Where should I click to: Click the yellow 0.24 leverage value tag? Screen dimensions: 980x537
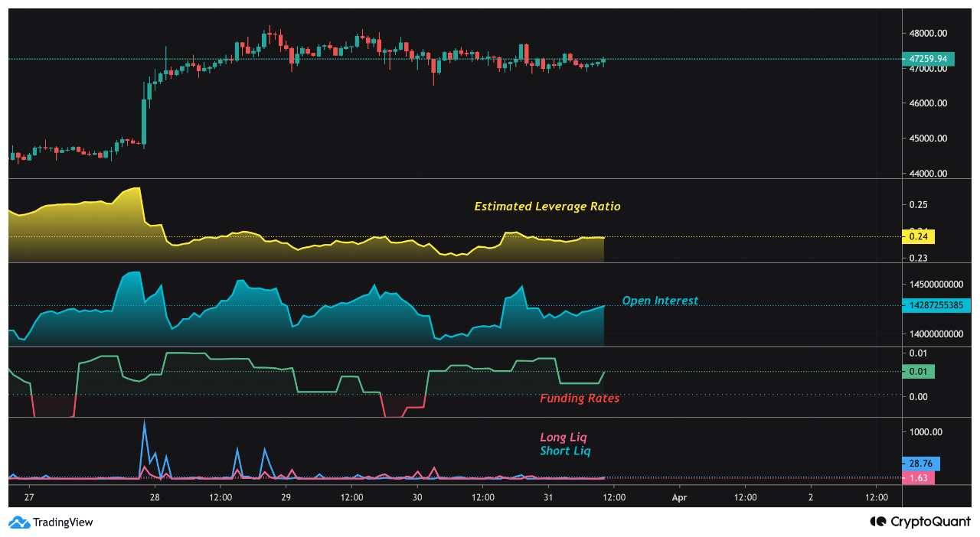click(919, 237)
